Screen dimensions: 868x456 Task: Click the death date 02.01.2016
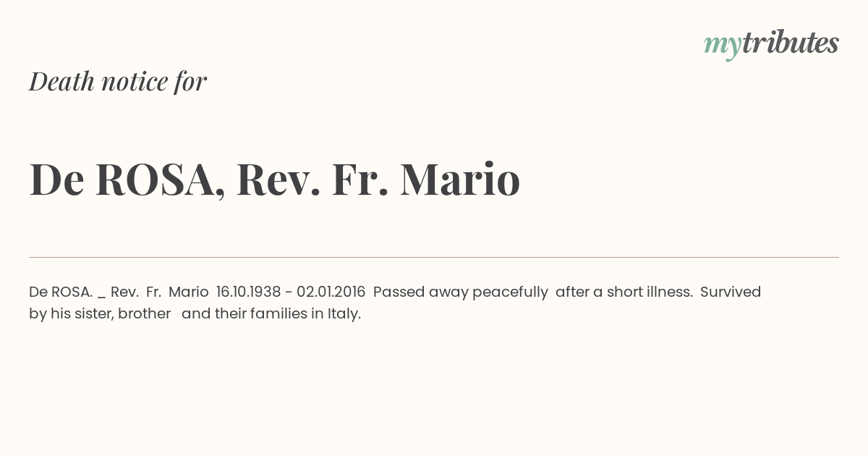coord(331,292)
